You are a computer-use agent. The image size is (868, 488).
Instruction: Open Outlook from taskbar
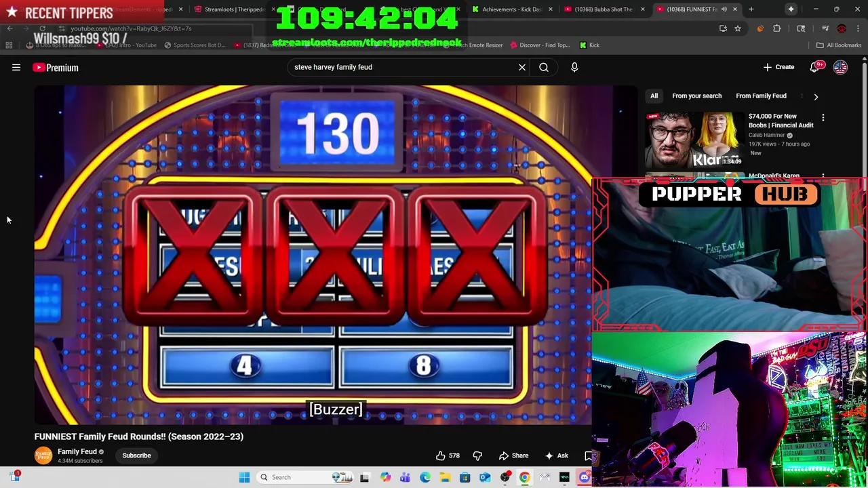pos(485,477)
